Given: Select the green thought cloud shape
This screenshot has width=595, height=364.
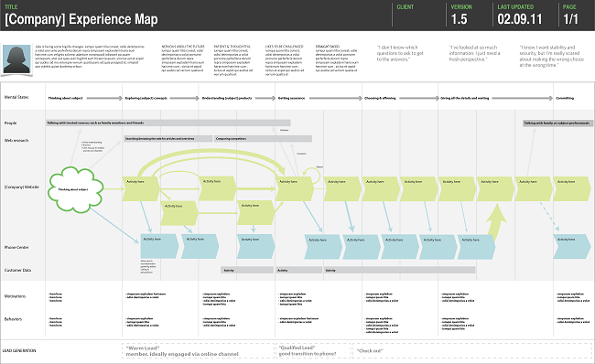Looking at the screenshot, I should click(75, 189).
